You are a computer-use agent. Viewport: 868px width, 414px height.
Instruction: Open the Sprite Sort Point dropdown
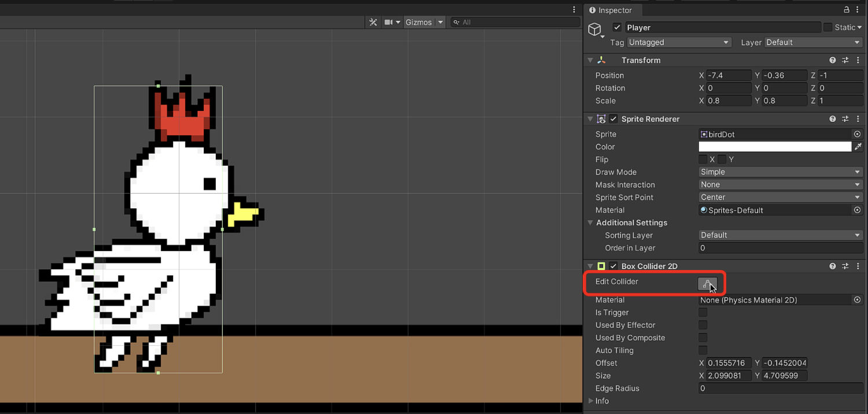pyautogui.click(x=781, y=197)
